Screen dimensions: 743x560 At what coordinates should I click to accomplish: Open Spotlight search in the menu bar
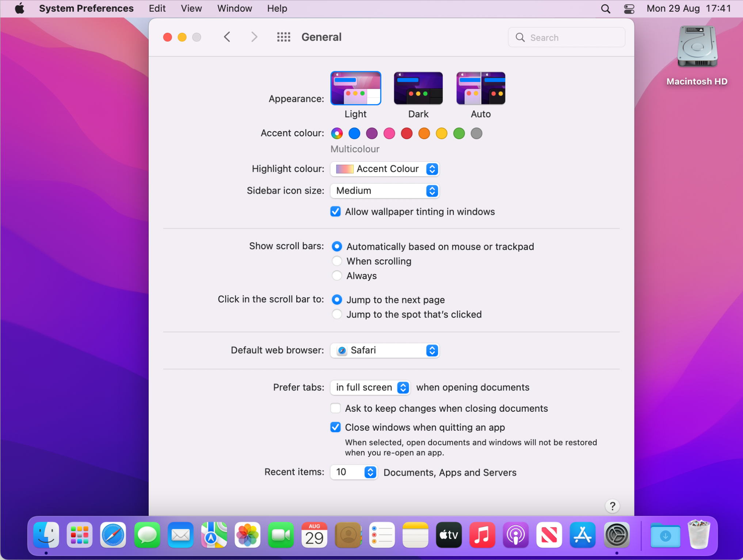[x=605, y=8]
